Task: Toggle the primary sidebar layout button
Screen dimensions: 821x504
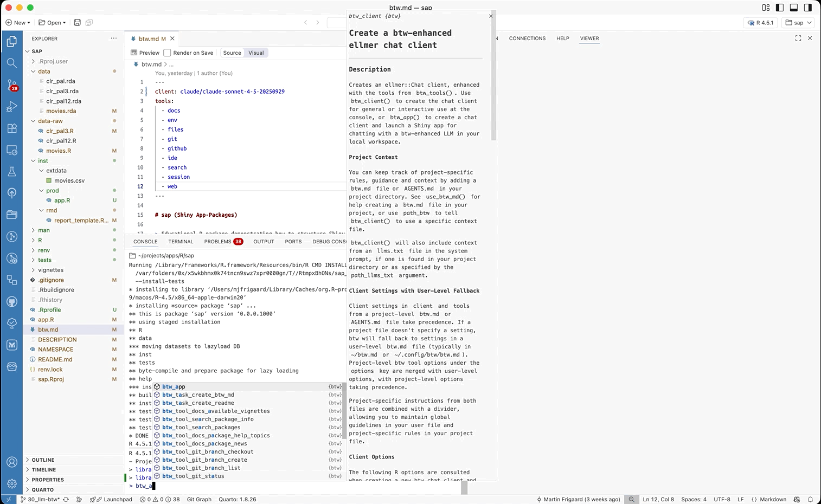Action: point(780,8)
